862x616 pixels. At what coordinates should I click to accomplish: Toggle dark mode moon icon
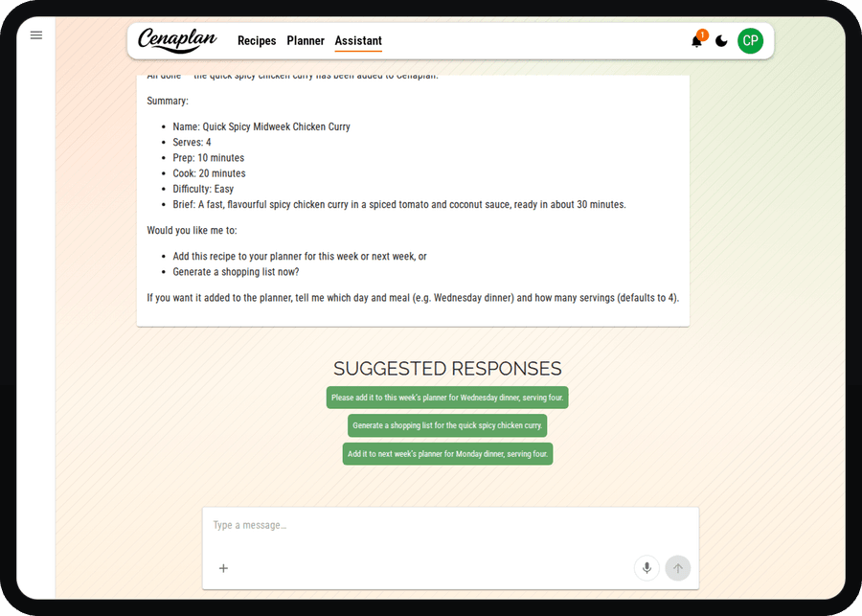[722, 40]
